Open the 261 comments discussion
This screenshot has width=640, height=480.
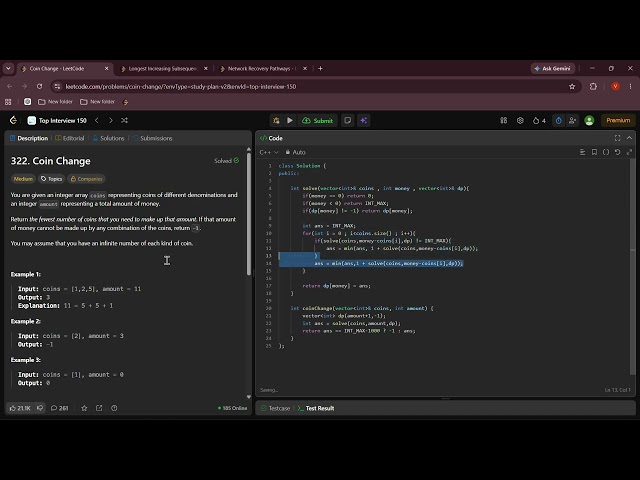pos(60,408)
